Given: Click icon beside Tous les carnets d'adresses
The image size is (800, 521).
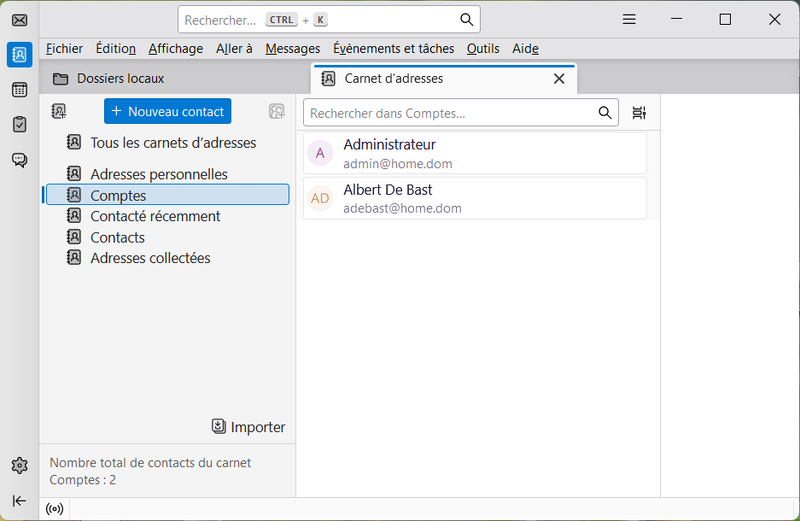Looking at the screenshot, I should [x=74, y=142].
